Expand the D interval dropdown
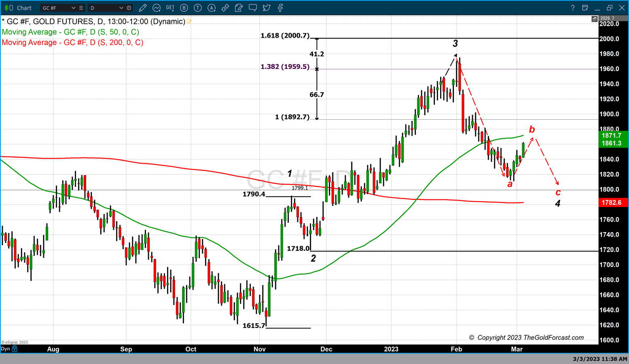Screen dimensions: 629x364 pyautogui.click(x=121, y=8)
